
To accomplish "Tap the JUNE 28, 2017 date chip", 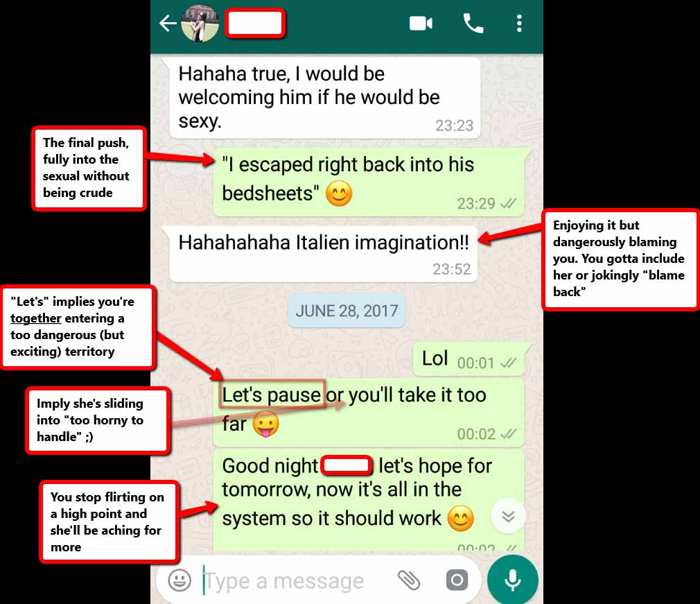I will click(347, 311).
